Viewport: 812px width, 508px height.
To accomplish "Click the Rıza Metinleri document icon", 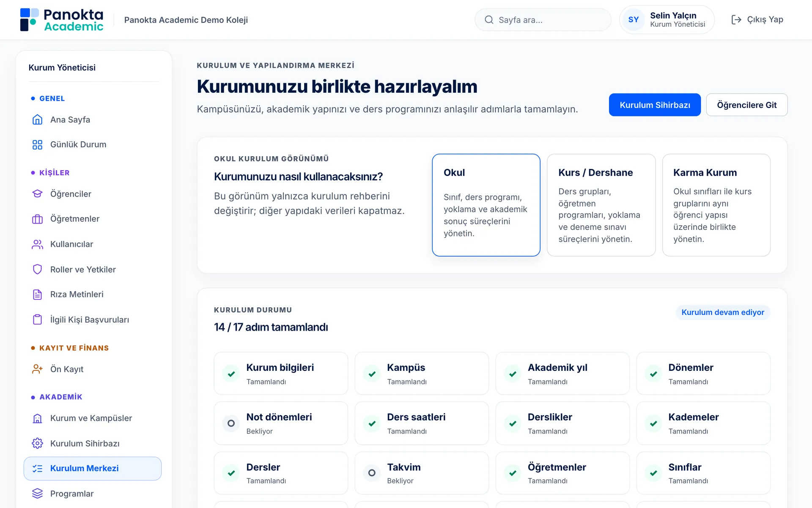I will [37, 295].
